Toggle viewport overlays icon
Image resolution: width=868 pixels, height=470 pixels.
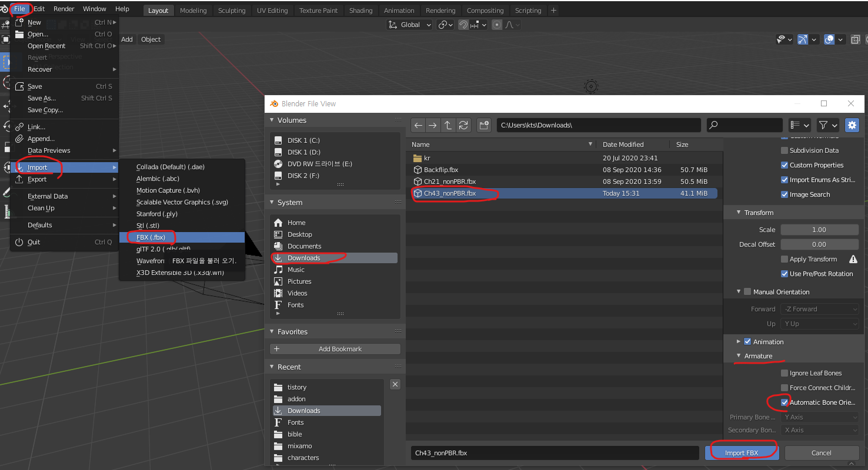[829, 39]
